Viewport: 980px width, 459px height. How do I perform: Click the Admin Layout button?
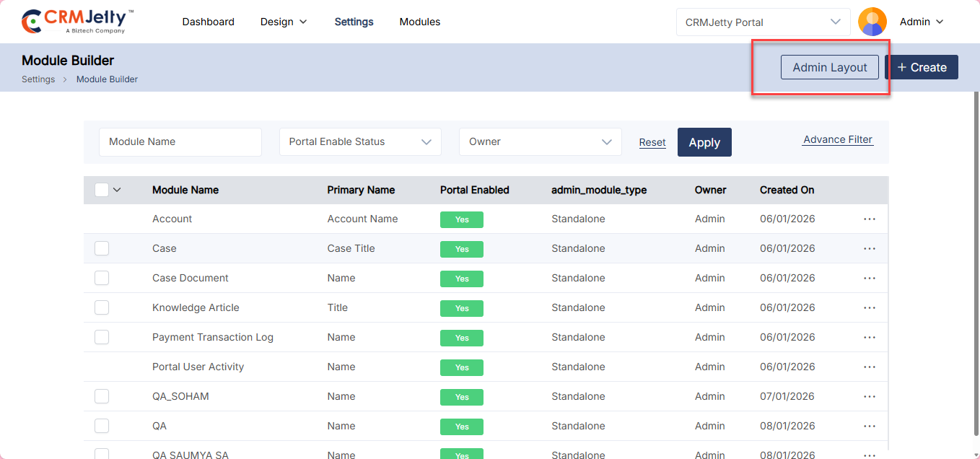pyautogui.click(x=829, y=67)
